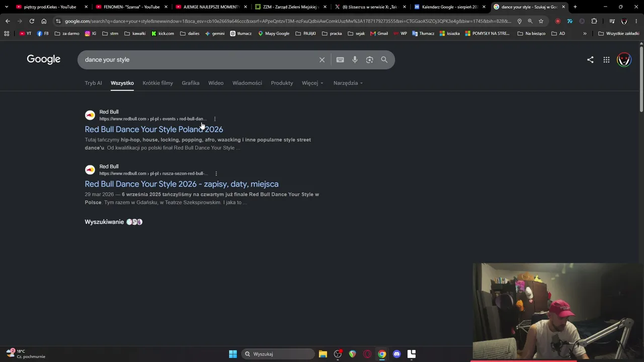Open the Chrome three-dot menu
The image size is (644, 362).
point(636,21)
